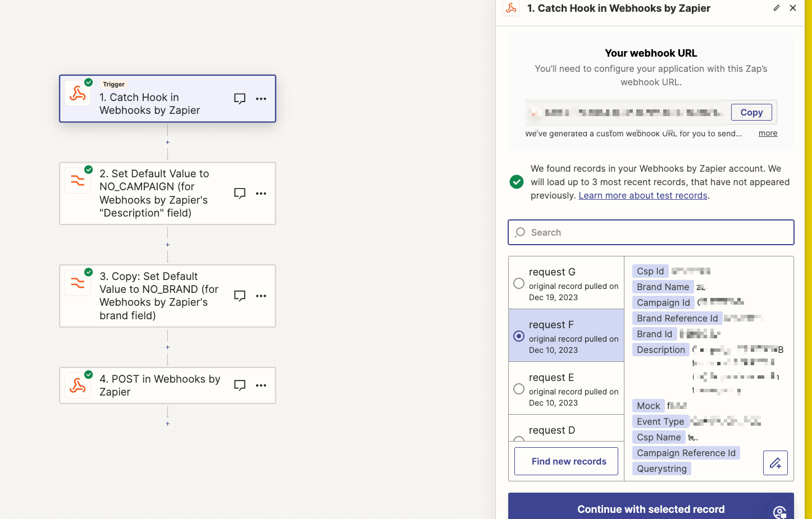Click the 'Mock' field label
The width and height of the screenshot is (812, 519).
click(x=648, y=406)
